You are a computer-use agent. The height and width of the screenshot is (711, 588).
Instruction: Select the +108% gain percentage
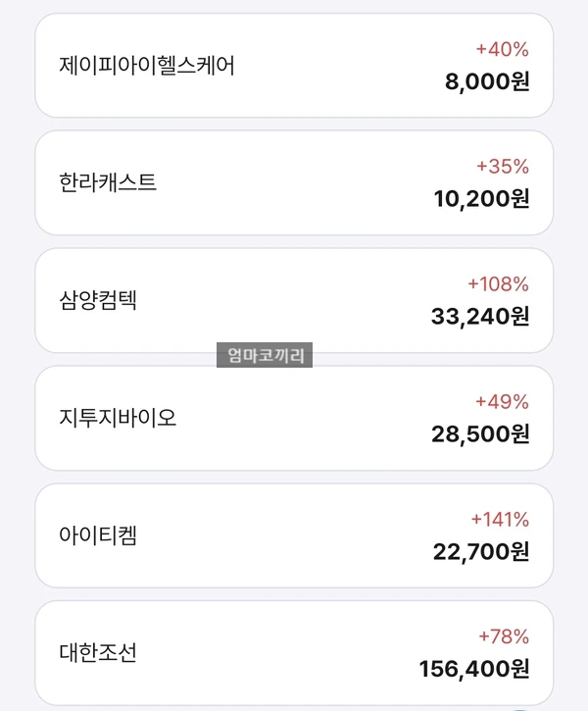(498, 283)
